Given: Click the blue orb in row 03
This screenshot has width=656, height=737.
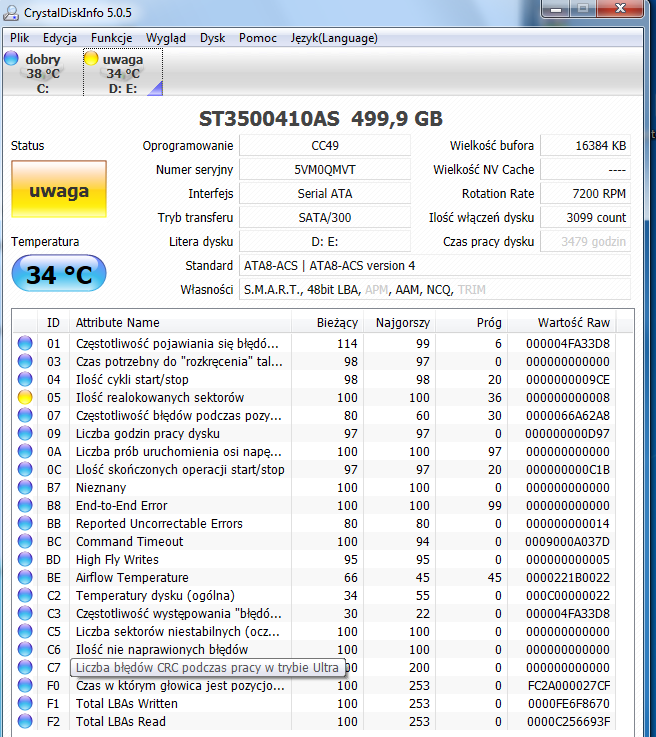Looking at the screenshot, I should tap(25, 361).
